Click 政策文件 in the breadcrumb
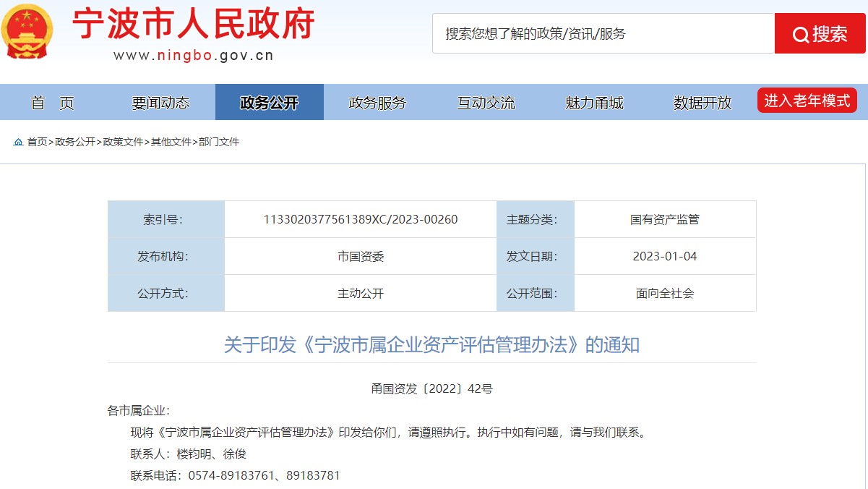The height and width of the screenshot is (489, 868). [123, 143]
